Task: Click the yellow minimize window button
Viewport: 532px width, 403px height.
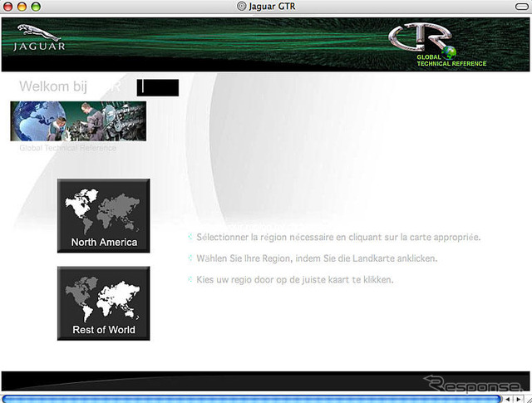Action: 22,7
